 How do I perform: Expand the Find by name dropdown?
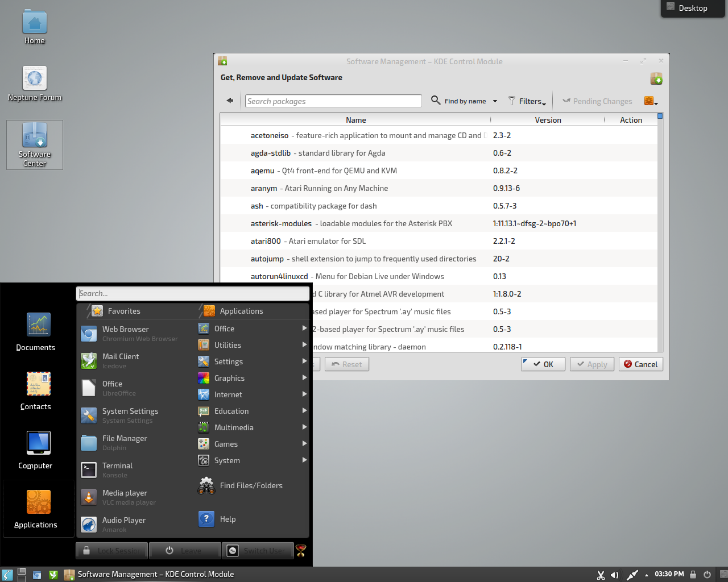[x=465, y=101]
